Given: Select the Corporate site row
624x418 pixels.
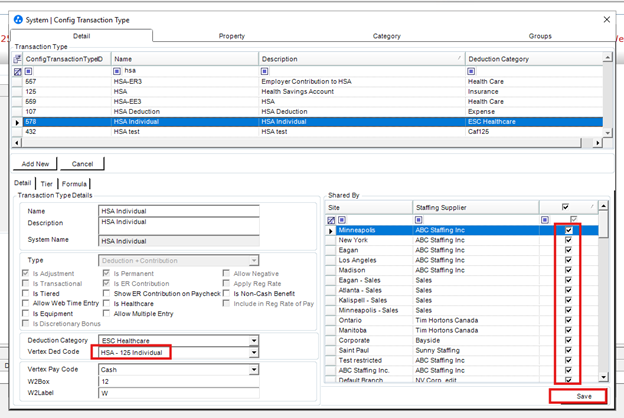Looking at the screenshot, I should point(462,340).
